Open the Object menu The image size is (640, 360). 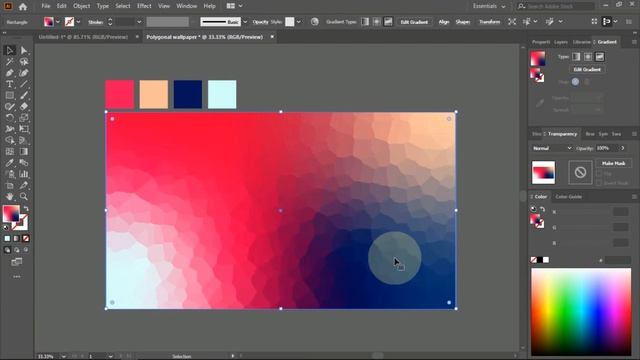pos(82,6)
